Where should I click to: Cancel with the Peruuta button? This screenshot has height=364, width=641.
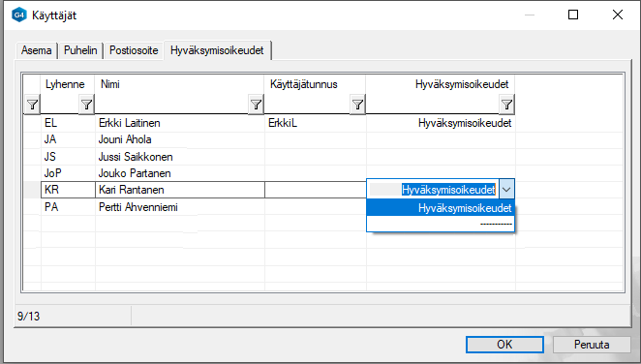pyautogui.click(x=592, y=345)
